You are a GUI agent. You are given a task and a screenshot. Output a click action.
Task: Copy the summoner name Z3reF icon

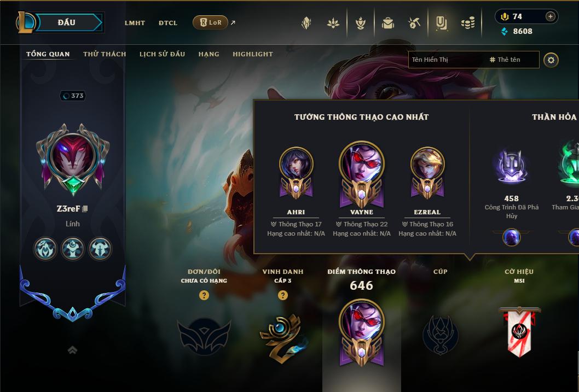[85, 209]
